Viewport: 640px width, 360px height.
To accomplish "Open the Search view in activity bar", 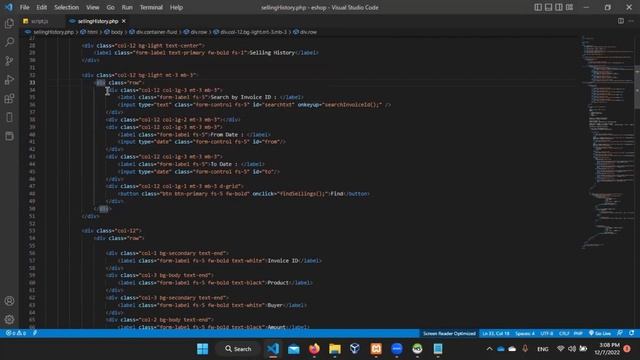I will pos(9,42).
